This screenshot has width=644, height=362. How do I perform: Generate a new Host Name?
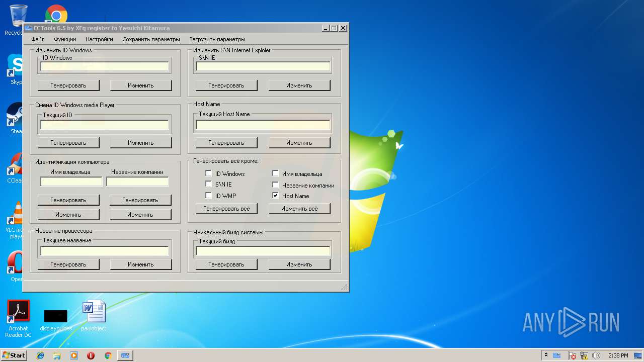(x=226, y=143)
